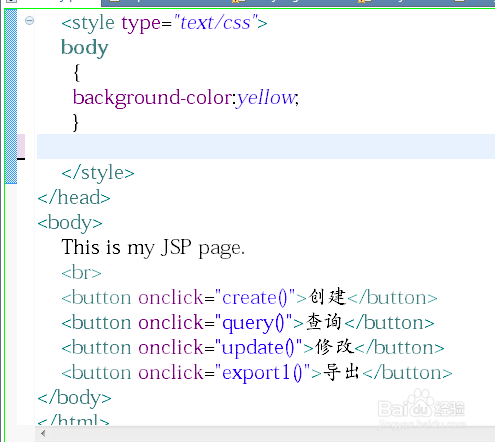
Task: Collapse the style block fold marker
Action: pyautogui.click(x=29, y=21)
